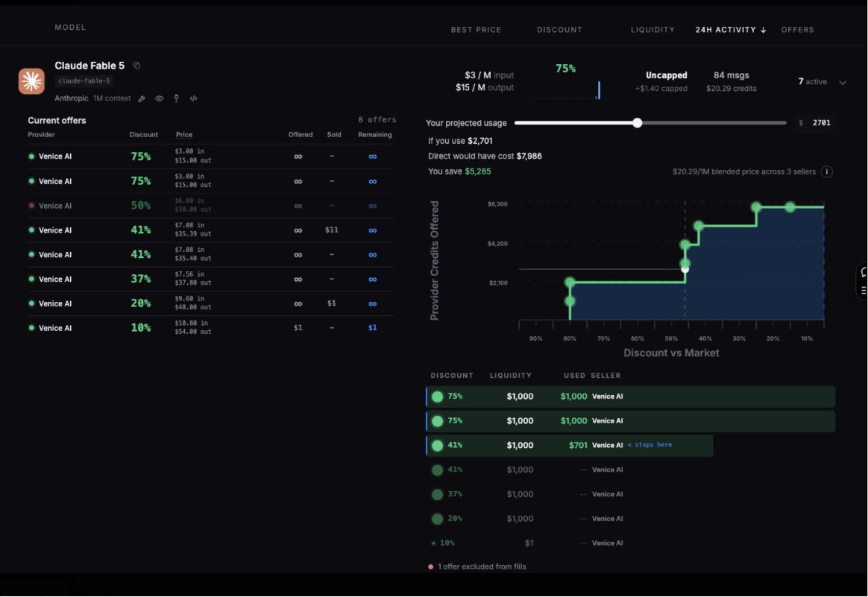Click the small dot on 10% fill row

pos(433,543)
